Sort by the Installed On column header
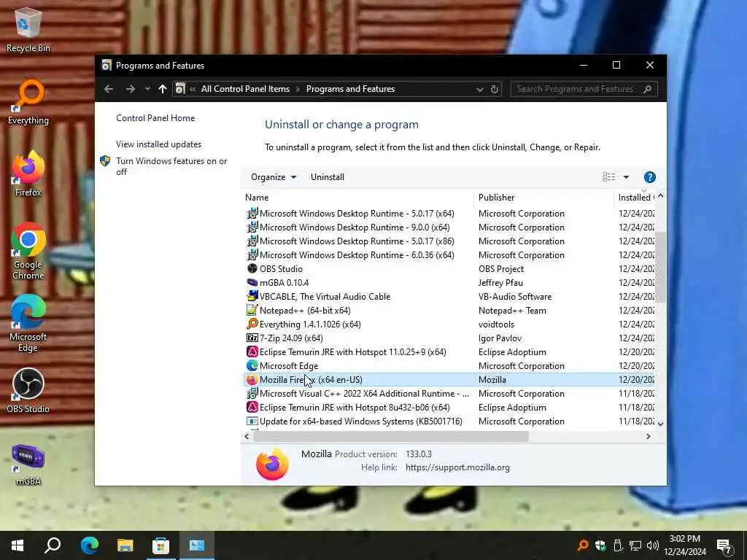Screen dimensions: 747x560 [635, 197]
